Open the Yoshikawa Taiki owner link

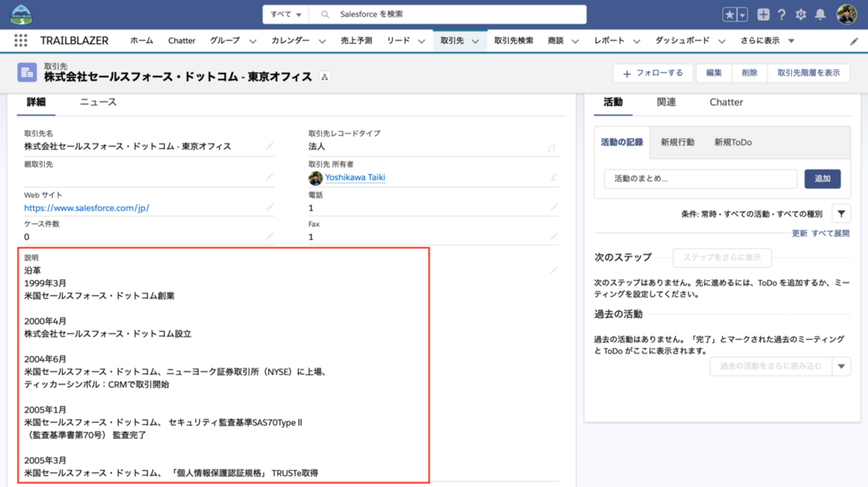click(x=355, y=177)
